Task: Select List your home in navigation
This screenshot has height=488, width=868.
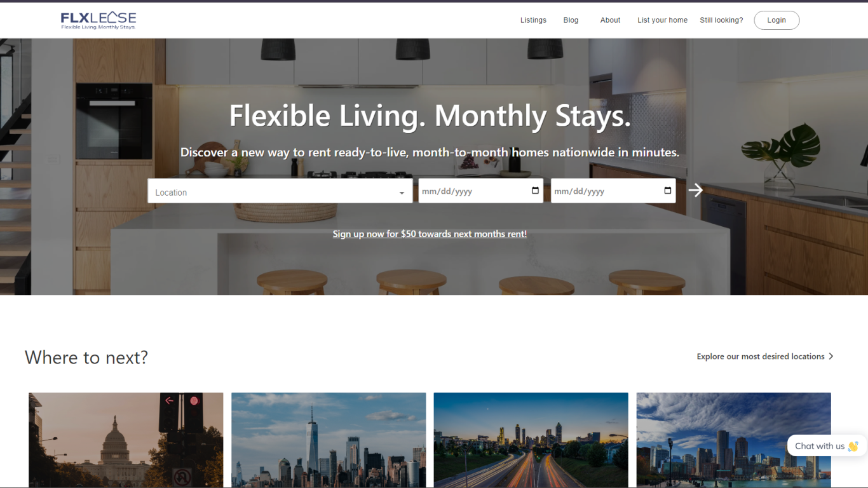Action: pos(662,20)
